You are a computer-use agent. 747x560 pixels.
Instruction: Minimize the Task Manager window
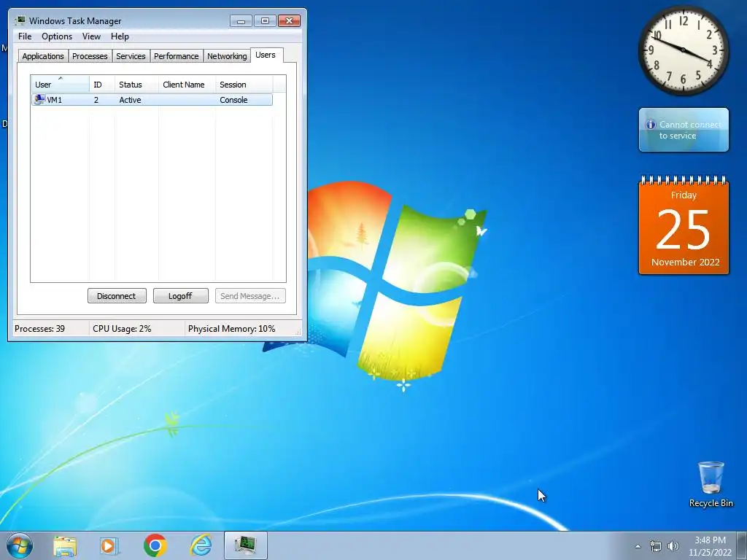[241, 21]
